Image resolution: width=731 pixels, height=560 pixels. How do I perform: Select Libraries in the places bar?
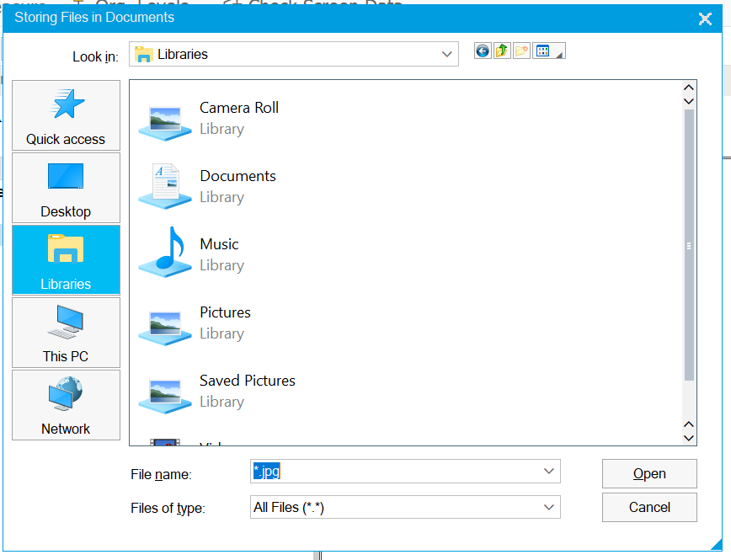(x=66, y=260)
